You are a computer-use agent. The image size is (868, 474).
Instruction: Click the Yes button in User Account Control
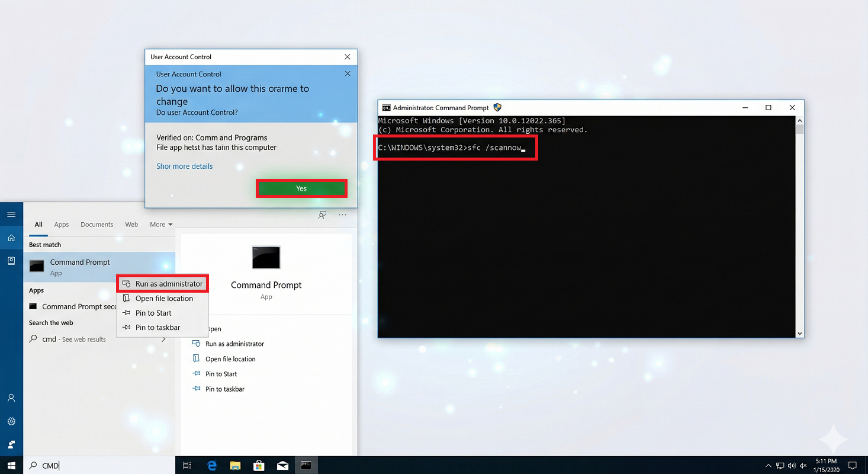click(x=301, y=188)
